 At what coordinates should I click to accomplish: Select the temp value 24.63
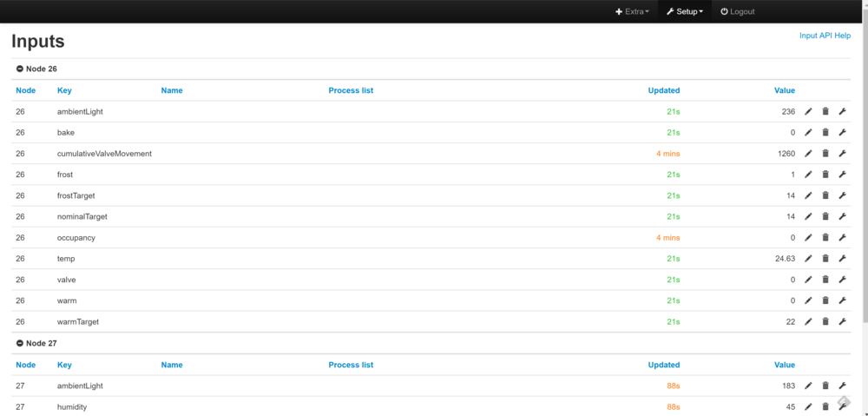click(785, 259)
